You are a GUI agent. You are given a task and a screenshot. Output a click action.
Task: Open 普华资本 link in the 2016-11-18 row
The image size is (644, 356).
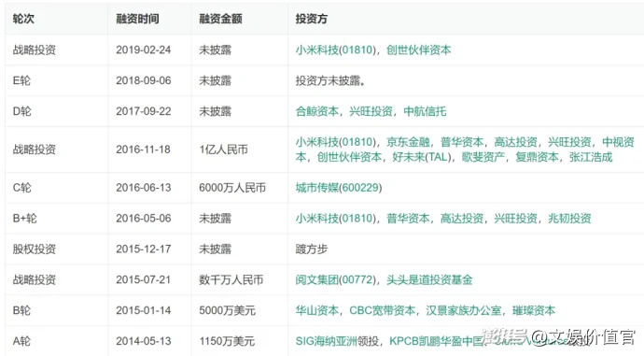click(x=462, y=142)
